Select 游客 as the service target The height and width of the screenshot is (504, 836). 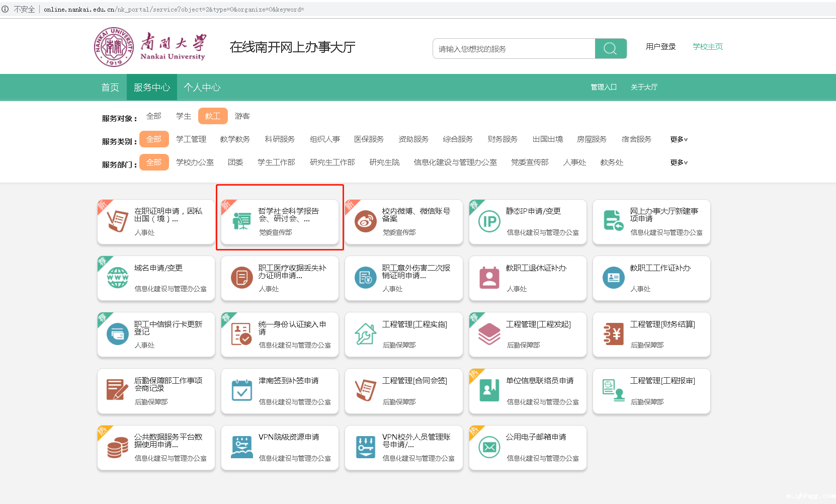tap(242, 116)
